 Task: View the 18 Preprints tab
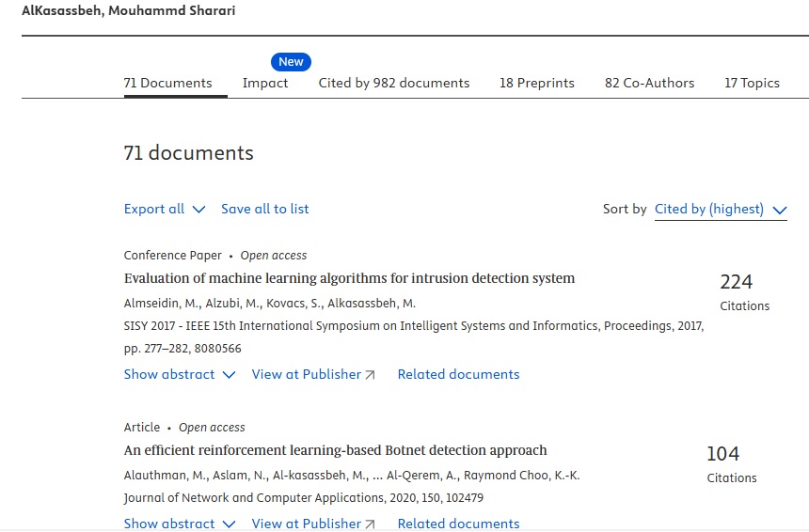[x=536, y=83]
